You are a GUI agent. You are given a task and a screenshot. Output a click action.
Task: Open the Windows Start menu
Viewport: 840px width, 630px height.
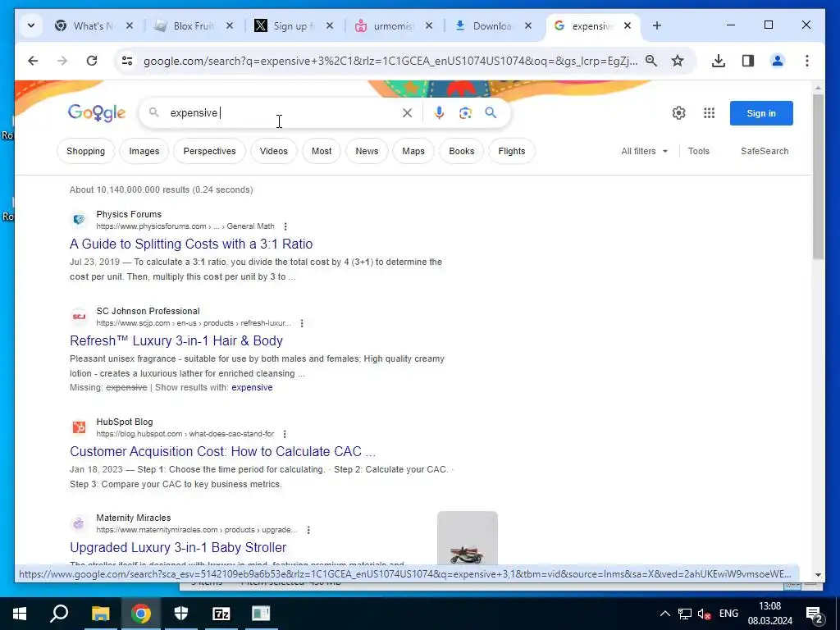pyautogui.click(x=20, y=614)
